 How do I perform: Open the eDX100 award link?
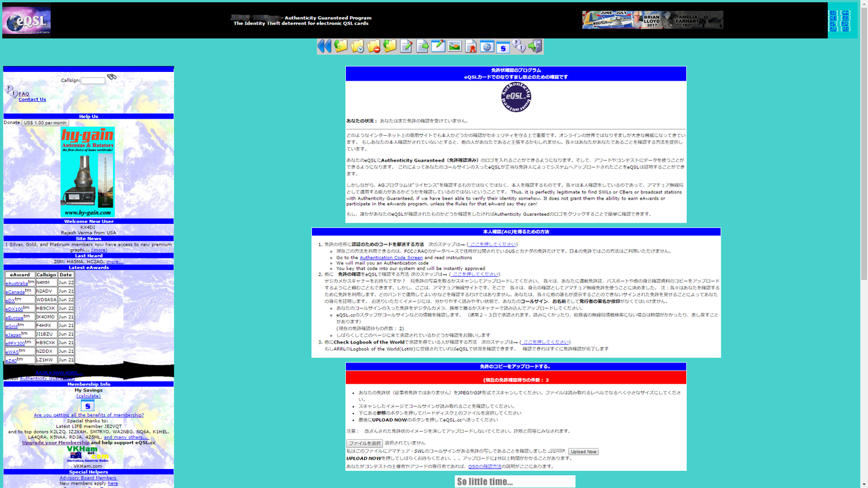(x=16, y=309)
